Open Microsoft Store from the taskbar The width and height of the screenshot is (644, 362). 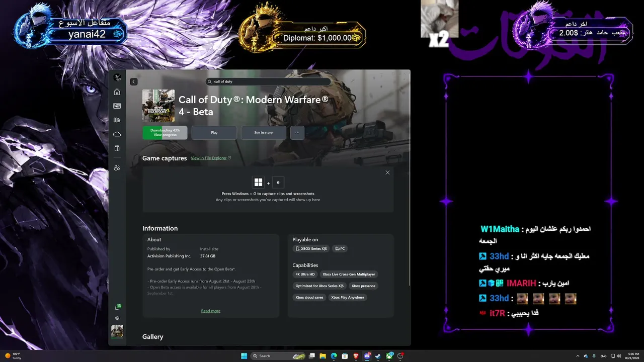[x=345, y=356]
